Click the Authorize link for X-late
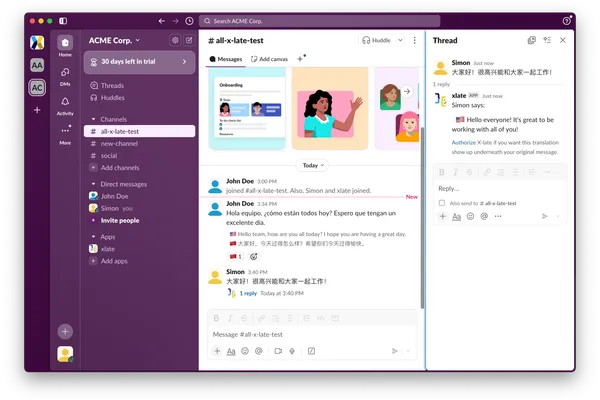 463,142
